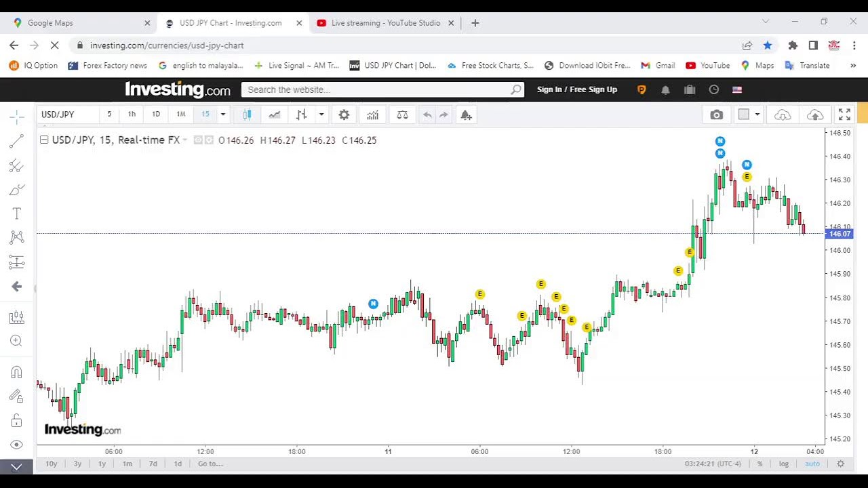The image size is (868, 488).
Task: Undo the last chart action
Action: [x=427, y=115]
